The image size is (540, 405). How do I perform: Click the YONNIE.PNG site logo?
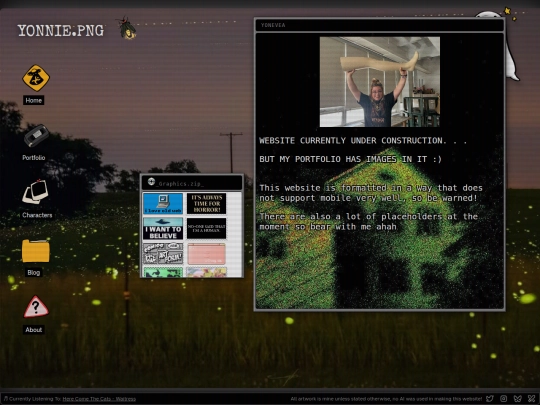click(61, 31)
